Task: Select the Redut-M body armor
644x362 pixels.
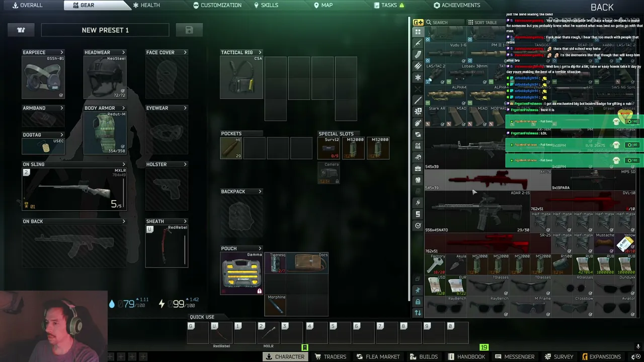Action: 105,133
